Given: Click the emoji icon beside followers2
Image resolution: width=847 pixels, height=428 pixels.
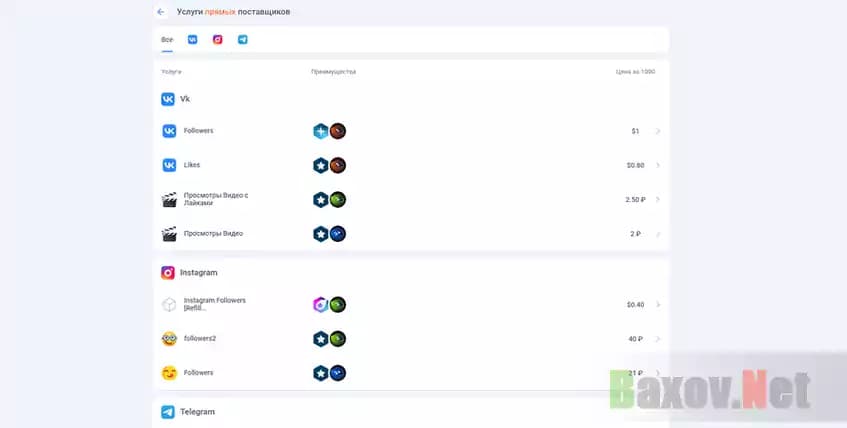Looking at the screenshot, I should click(169, 339).
